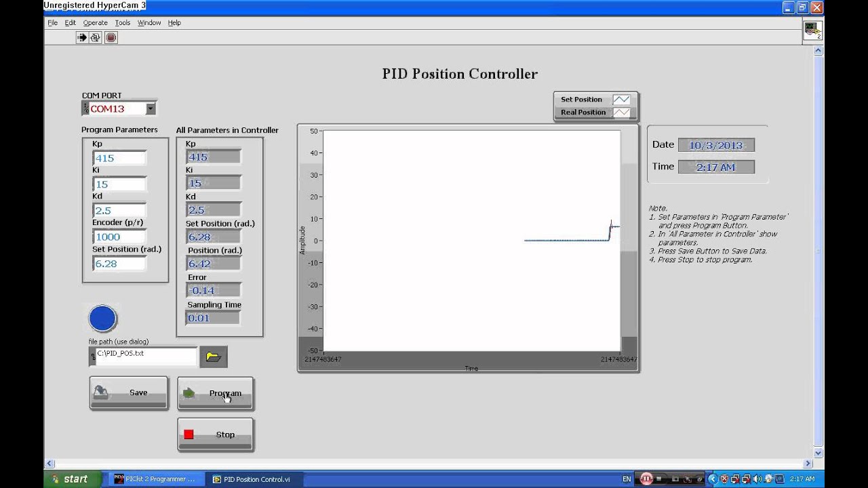This screenshot has width=868, height=488.
Task: Click the Date indicator 10/3/2013
Action: tap(716, 145)
